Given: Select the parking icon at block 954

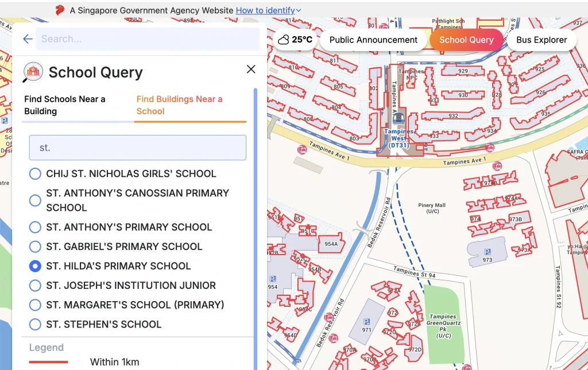Looking at the screenshot, I should click(x=273, y=279).
